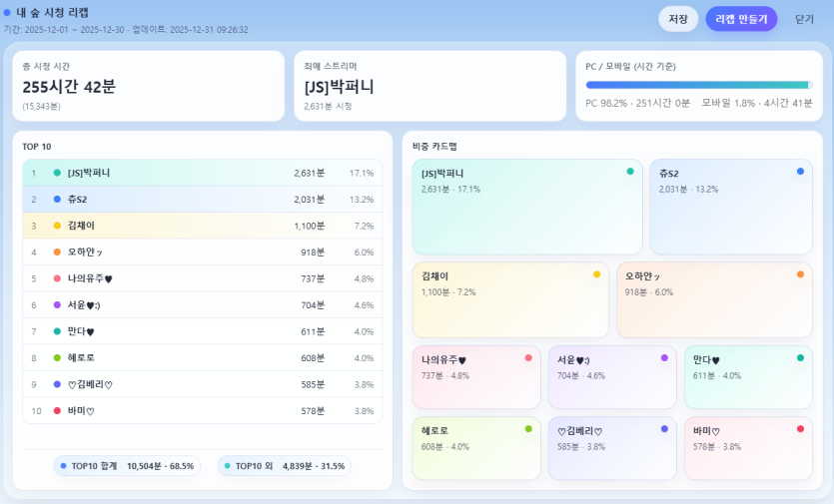Click the red dot on 바미 card
The image size is (834, 504).
pos(800,429)
